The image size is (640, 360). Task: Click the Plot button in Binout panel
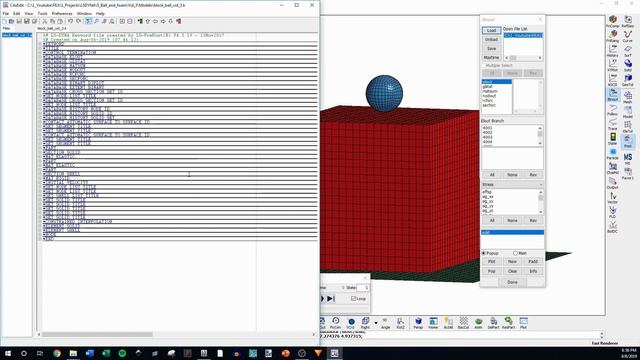(491, 262)
